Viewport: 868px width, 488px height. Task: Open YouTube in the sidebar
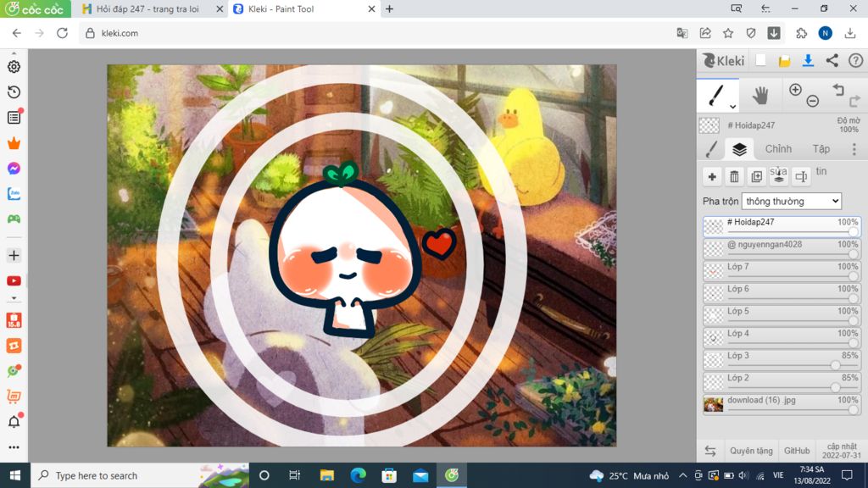[x=14, y=281]
